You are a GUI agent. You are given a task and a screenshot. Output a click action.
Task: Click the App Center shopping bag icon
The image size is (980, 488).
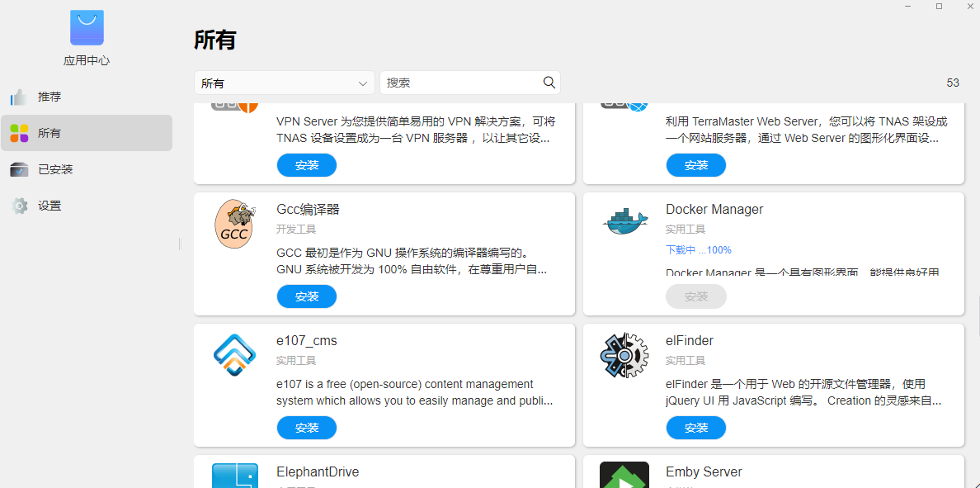pyautogui.click(x=87, y=28)
